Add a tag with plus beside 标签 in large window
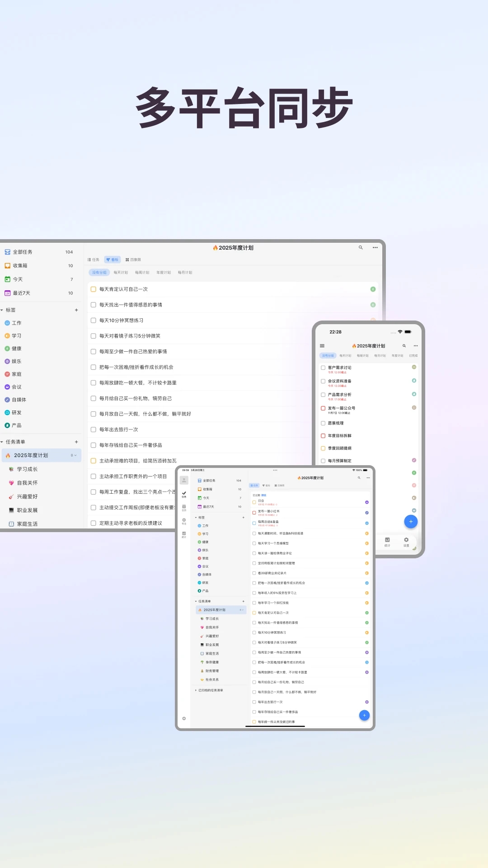The image size is (488, 868). (x=76, y=310)
